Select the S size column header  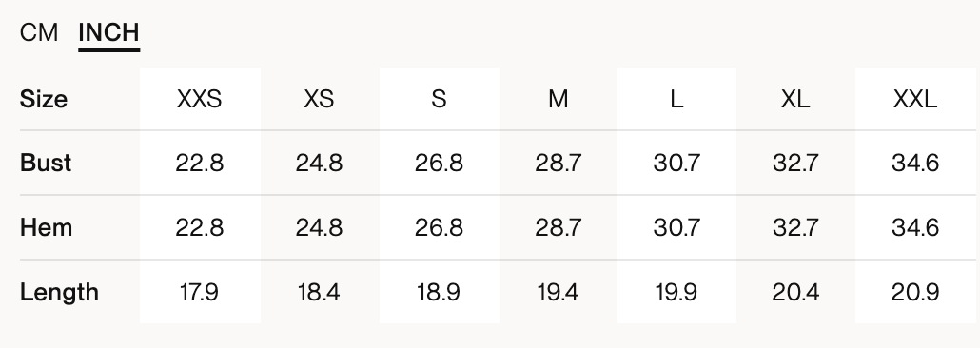coord(439,99)
